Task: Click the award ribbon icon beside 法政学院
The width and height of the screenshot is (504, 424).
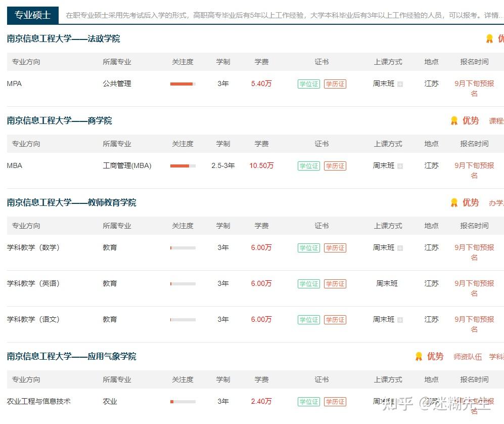Action: coord(489,38)
